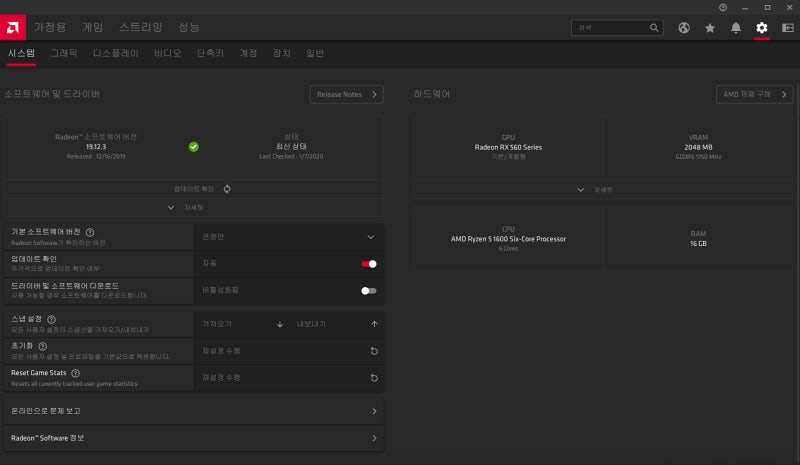
Task: Open the 스트리밍 top menu
Action: (x=141, y=27)
